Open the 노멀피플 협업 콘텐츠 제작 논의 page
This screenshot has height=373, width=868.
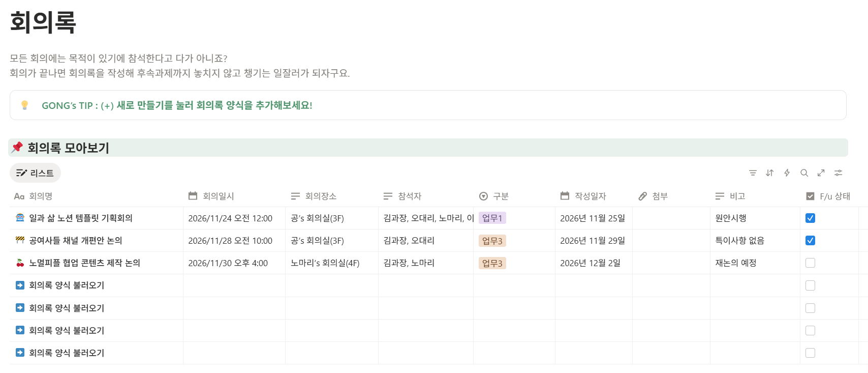(x=84, y=263)
